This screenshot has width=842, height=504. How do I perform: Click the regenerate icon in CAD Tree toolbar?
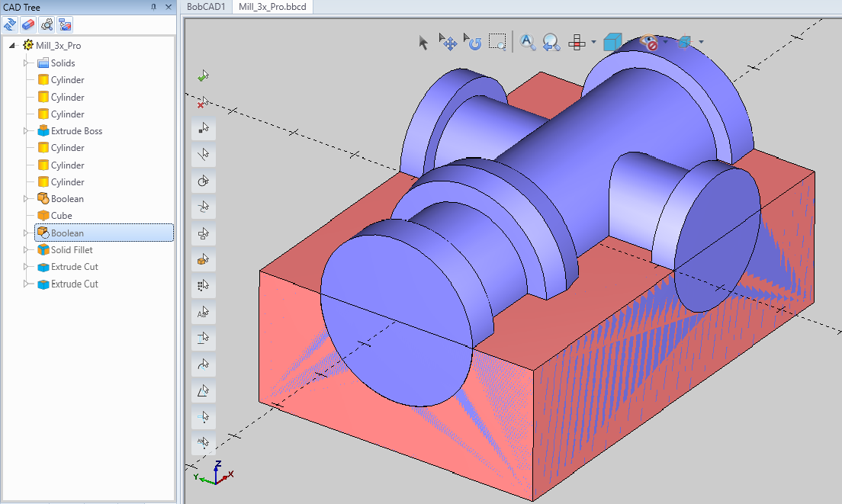[11, 24]
